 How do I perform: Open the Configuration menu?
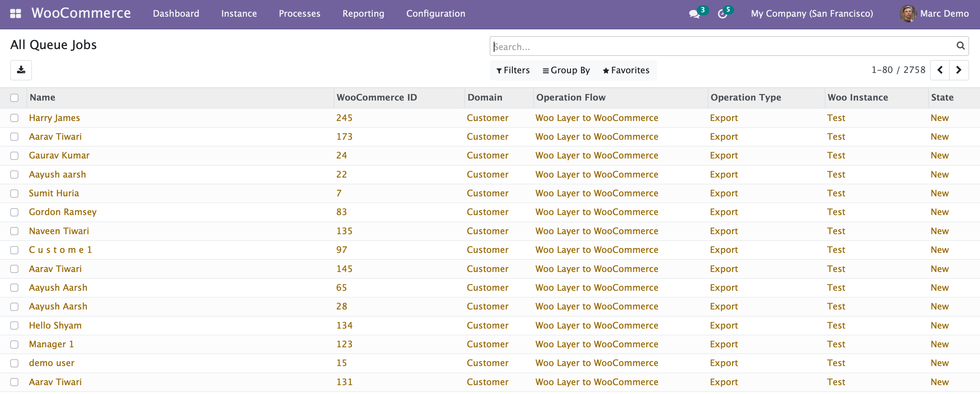coord(435,14)
